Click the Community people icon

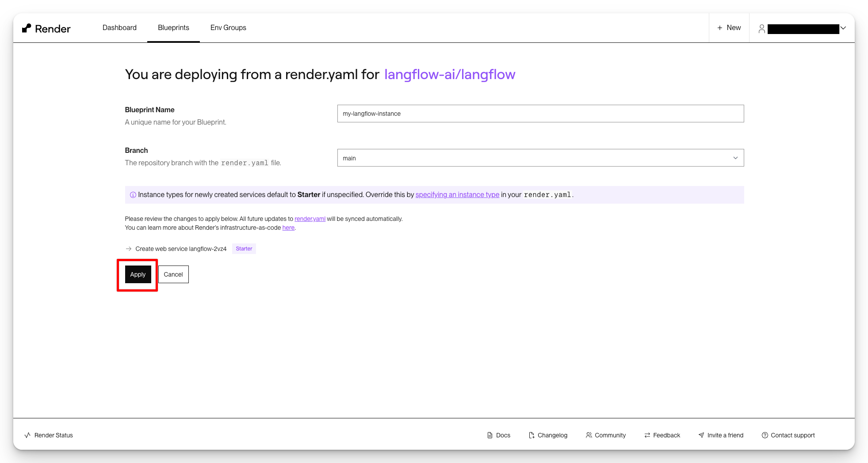tap(589, 435)
